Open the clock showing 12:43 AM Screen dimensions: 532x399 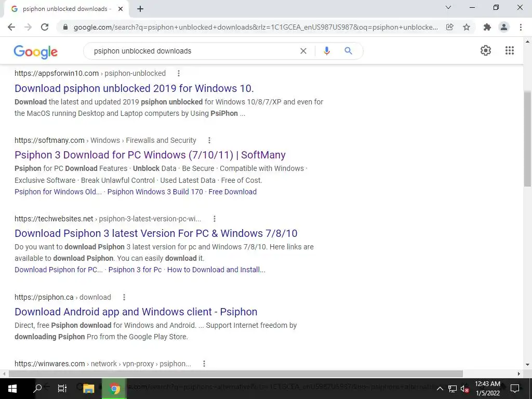pos(487,389)
